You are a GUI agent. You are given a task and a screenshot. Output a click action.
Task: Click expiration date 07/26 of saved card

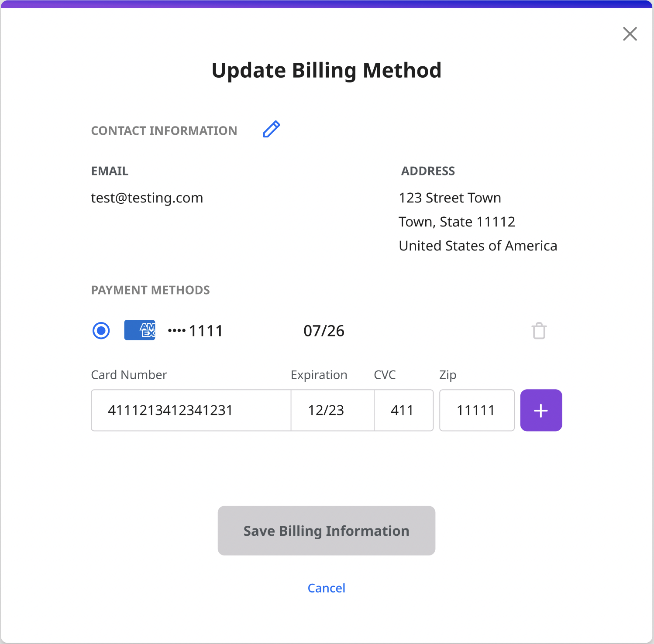click(x=324, y=331)
